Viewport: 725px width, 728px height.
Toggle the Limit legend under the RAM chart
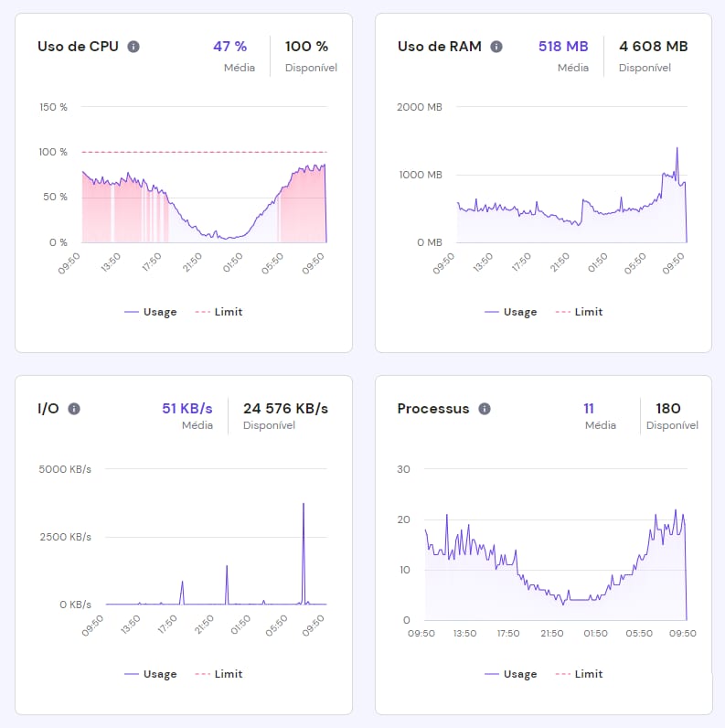[579, 312]
